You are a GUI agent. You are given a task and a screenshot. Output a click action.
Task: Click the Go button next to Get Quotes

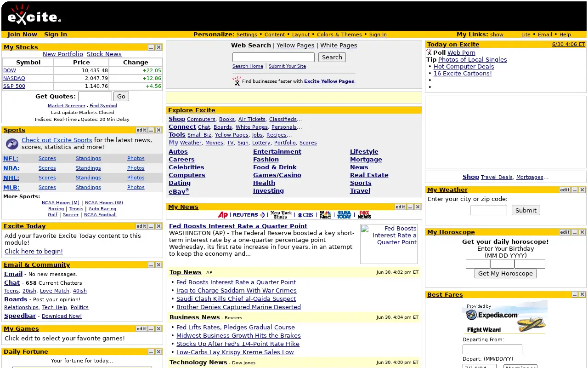[121, 97]
